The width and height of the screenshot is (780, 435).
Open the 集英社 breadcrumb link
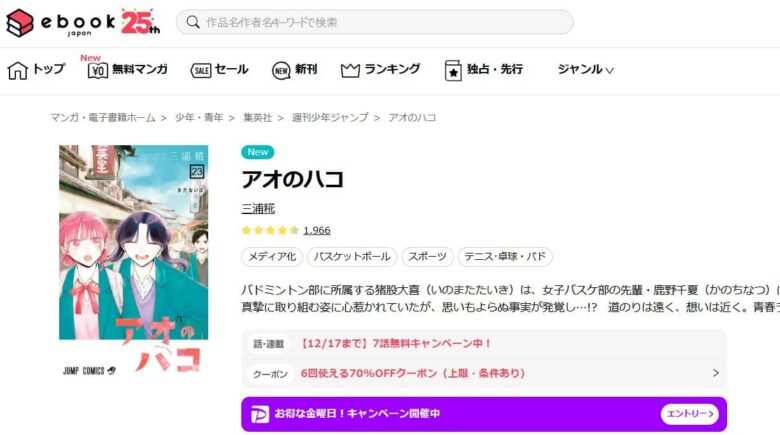click(x=258, y=117)
